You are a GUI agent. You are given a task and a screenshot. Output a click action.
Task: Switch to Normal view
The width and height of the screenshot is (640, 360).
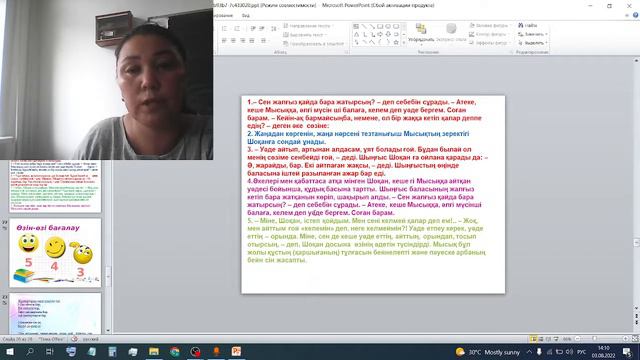tap(533, 339)
